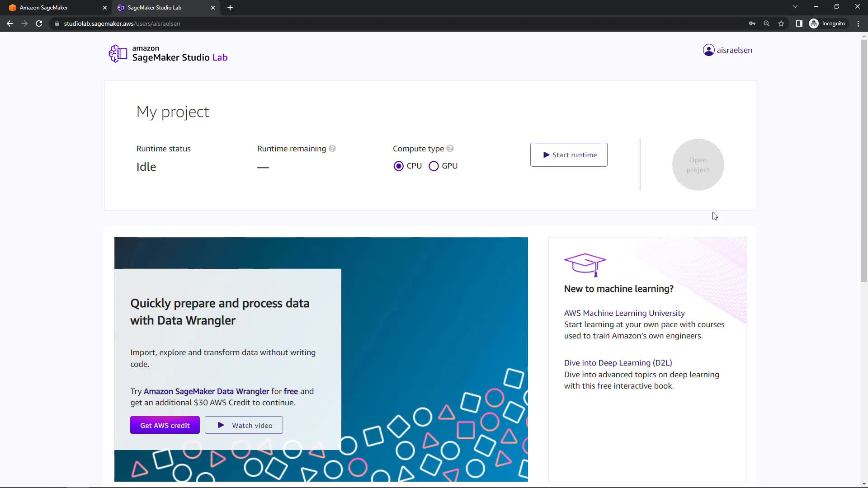This screenshot has height=488, width=868.
Task: Expand the tab search chevron
Action: 795,7
